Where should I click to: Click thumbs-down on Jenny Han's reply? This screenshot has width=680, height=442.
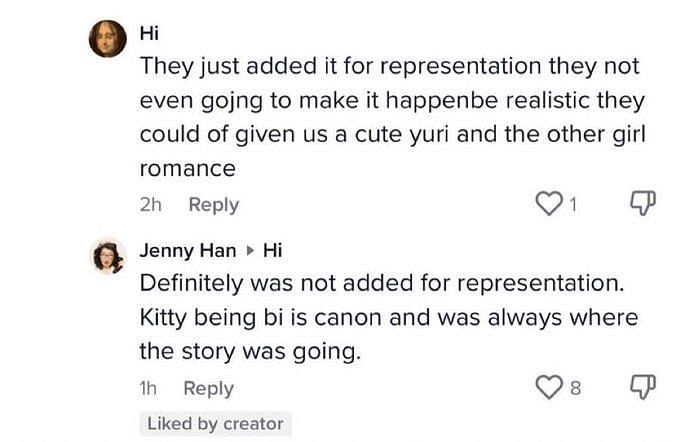tap(642, 386)
